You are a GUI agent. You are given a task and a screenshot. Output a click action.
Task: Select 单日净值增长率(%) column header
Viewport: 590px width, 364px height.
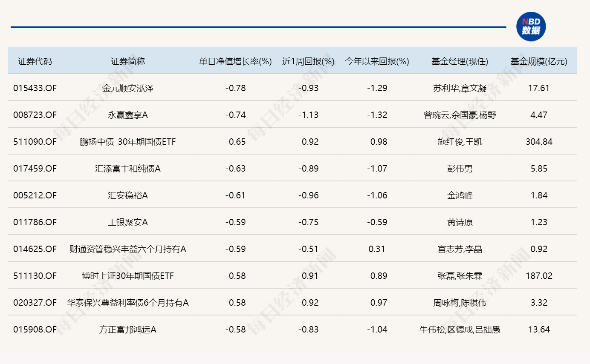pyautogui.click(x=235, y=61)
